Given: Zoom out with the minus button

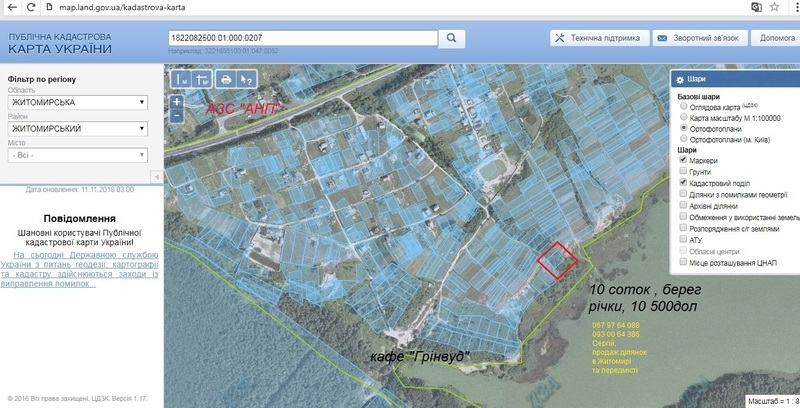Looking at the screenshot, I should (x=176, y=114).
